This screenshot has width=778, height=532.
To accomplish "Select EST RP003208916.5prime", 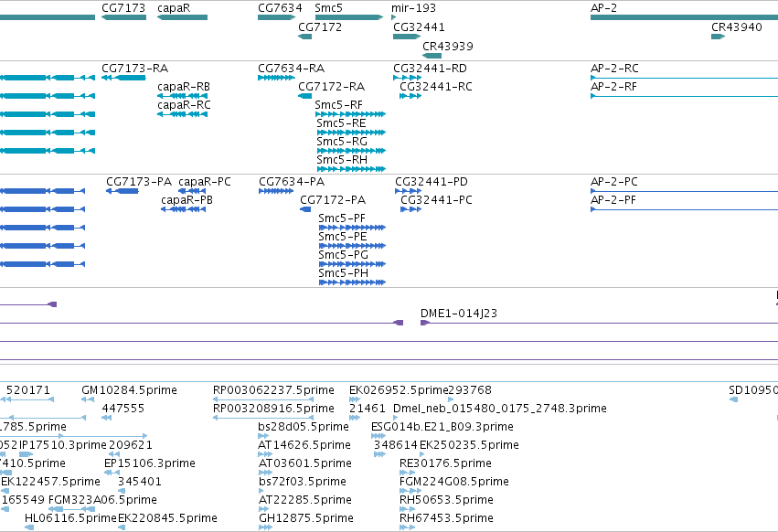I will [263, 418].
